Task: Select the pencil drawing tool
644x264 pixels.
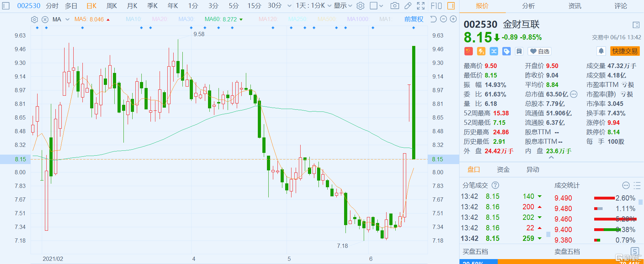Action: click(408, 6)
